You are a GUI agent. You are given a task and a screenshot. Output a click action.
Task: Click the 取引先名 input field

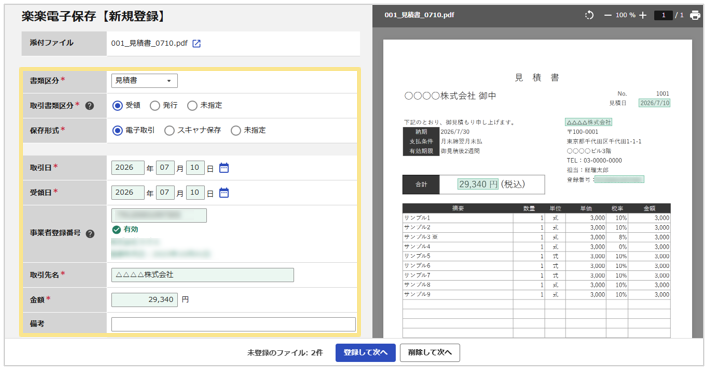203,275
